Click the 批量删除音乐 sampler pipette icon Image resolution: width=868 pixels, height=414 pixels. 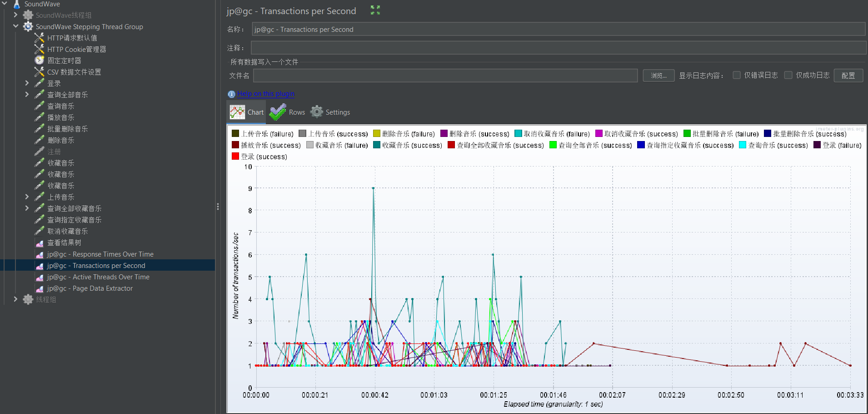point(40,129)
